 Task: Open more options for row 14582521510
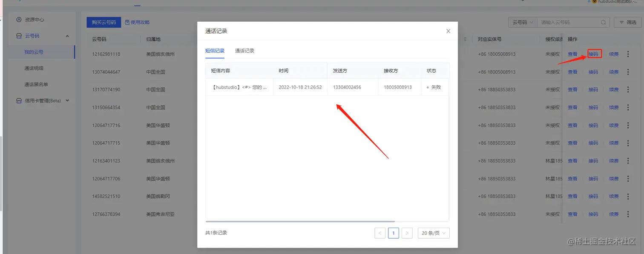(628, 197)
